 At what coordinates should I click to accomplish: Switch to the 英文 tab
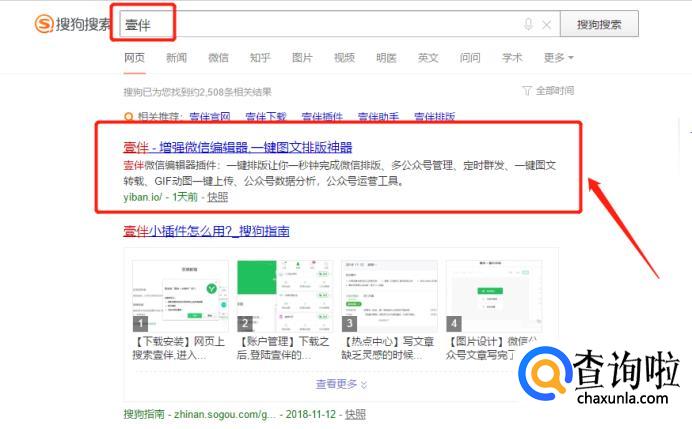point(428,58)
